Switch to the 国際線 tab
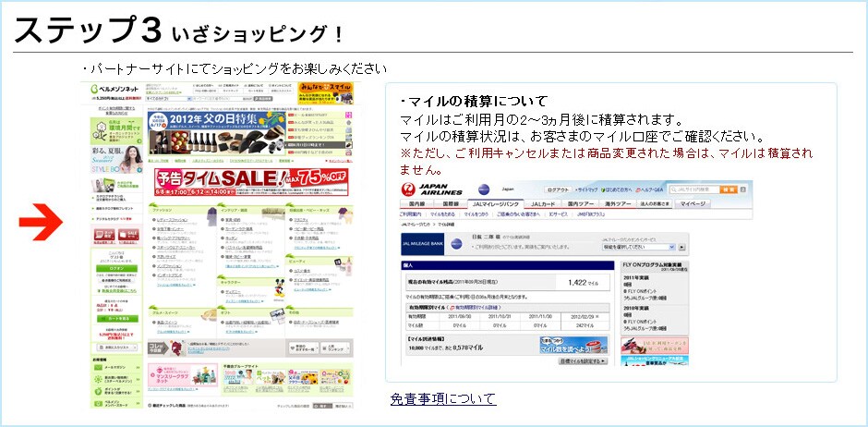The height and width of the screenshot is (427, 868). pyautogui.click(x=450, y=203)
